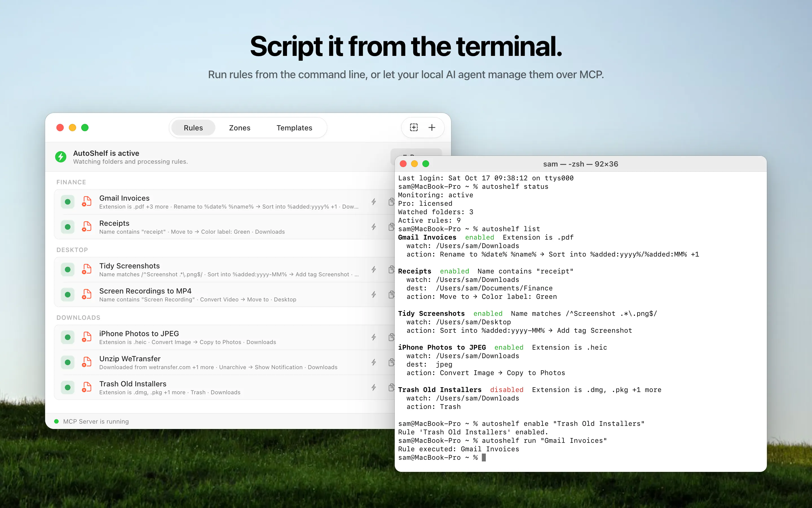Click red 'disabled' text in terminal
The height and width of the screenshot is (508, 812).
[507, 390]
